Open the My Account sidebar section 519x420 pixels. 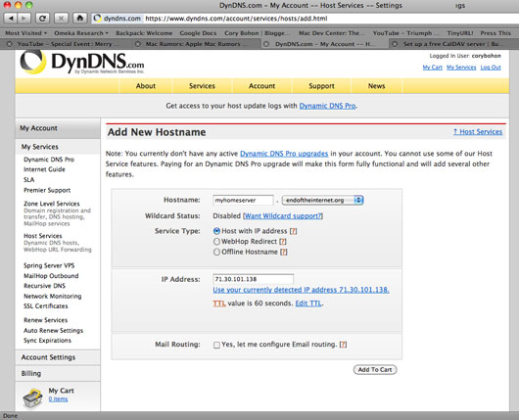click(x=58, y=128)
